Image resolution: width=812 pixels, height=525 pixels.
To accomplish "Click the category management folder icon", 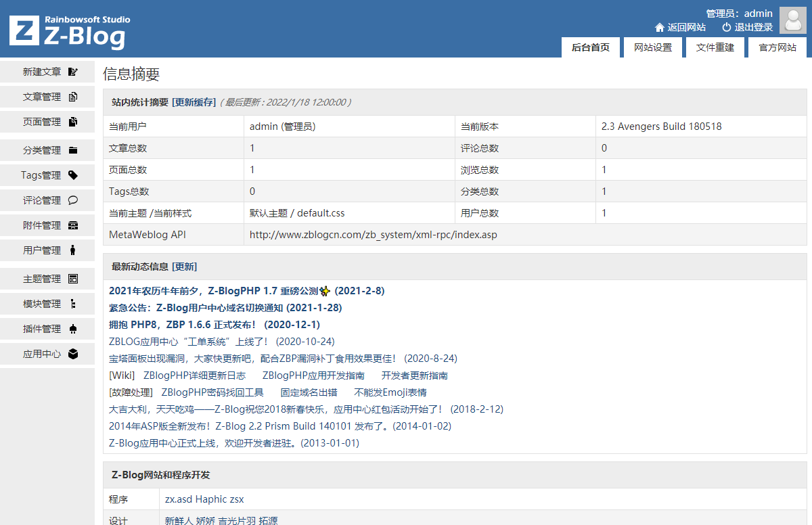I will pos(73,150).
